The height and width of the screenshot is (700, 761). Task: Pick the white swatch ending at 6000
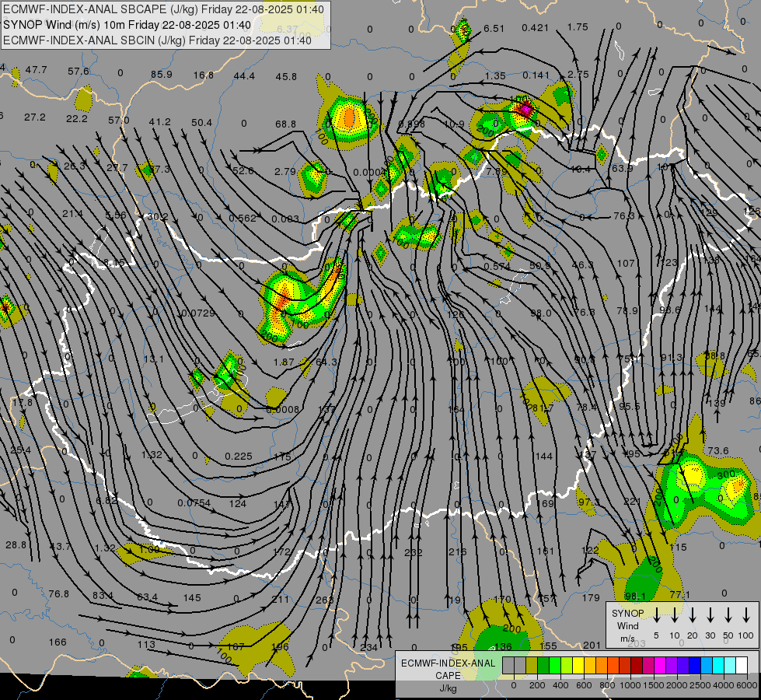pyautogui.click(x=741, y=666)
